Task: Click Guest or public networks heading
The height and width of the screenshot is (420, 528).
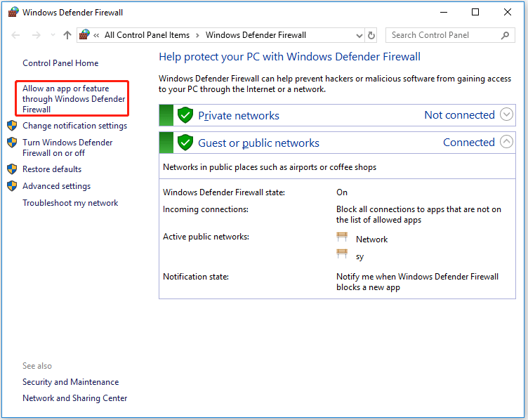Action: tap(258, 143)
